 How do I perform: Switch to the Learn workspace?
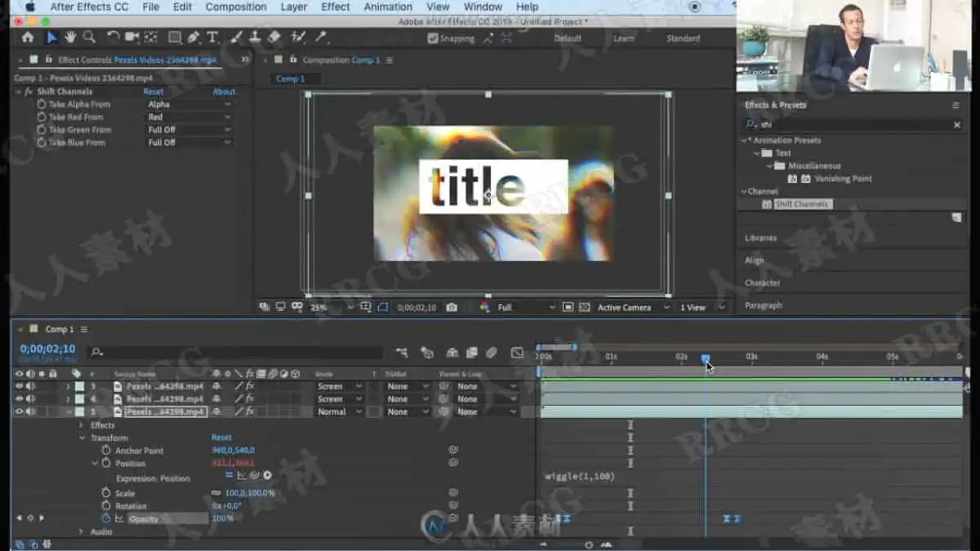point(624,38)
